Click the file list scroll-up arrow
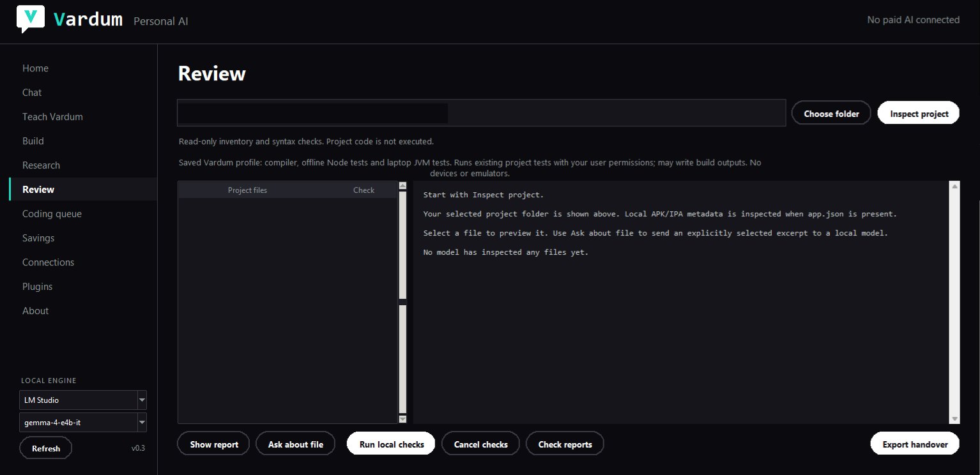Image resolution: width=980 pixels, height=475 pixels. point(402,186)
